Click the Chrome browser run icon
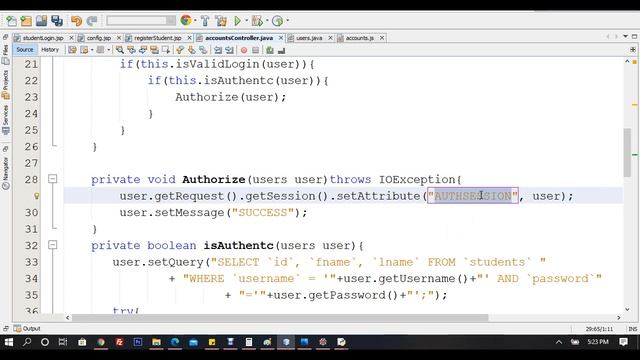This screenshot has width=640, height=360. 186,20
